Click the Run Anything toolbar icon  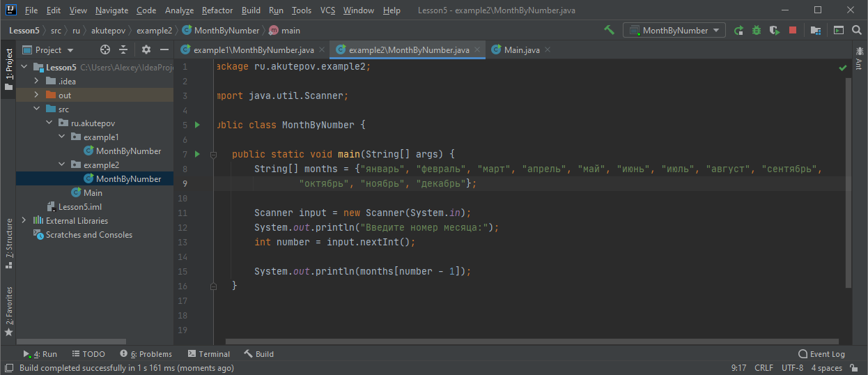click(839, 30)
